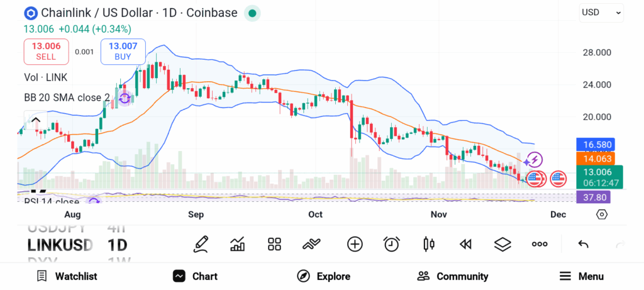Open chart settings hexagon icon near the time axis
This screenshot has width=644, height=290.
(x=602, y=215)
